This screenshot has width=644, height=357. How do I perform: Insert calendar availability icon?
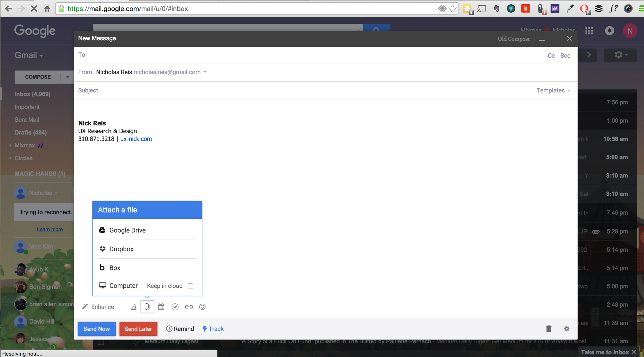[161, 307]
